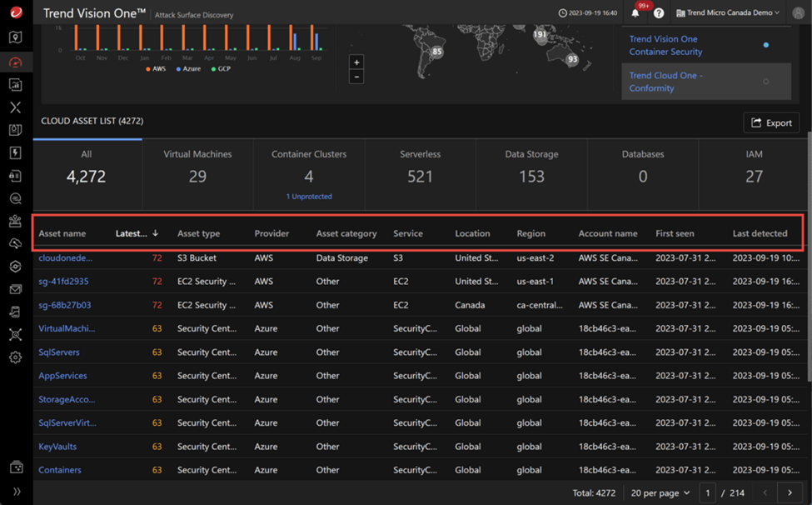
Task: Click the Last detected column header
Action: [x=760, y=233]
